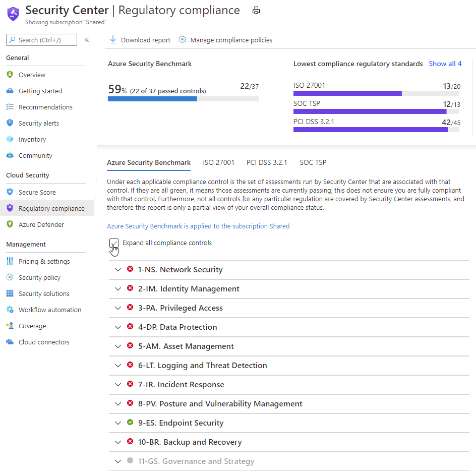Click the Download report button

140,40
